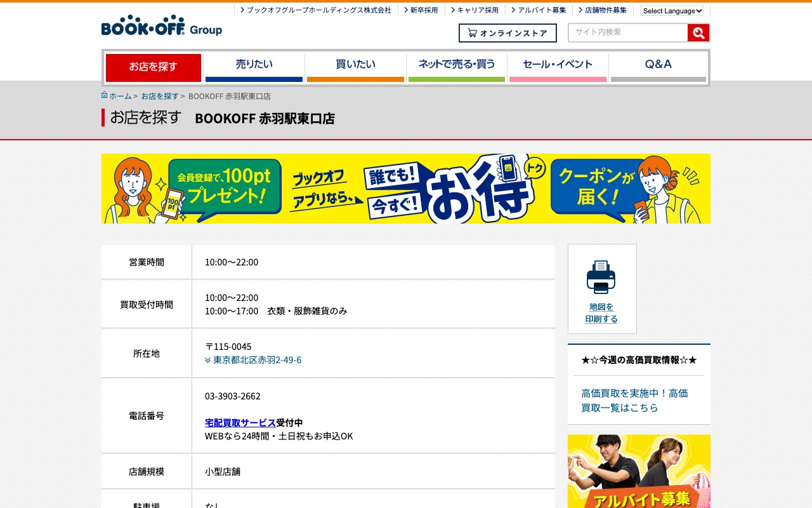This screenshot has height=508, width=812.
Task: Click the printer icon for the map
Action: tap(601, 277)
